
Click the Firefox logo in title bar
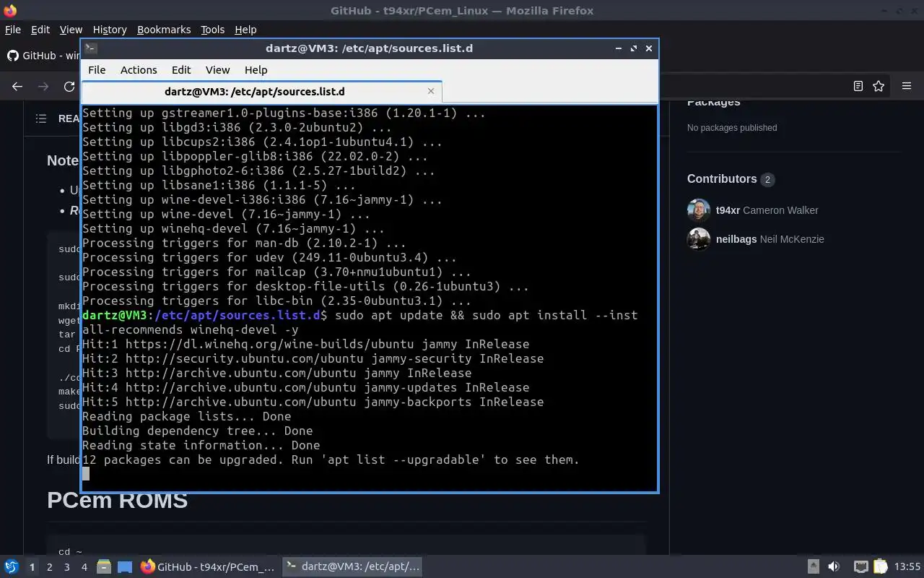click(x=9, y=10)
